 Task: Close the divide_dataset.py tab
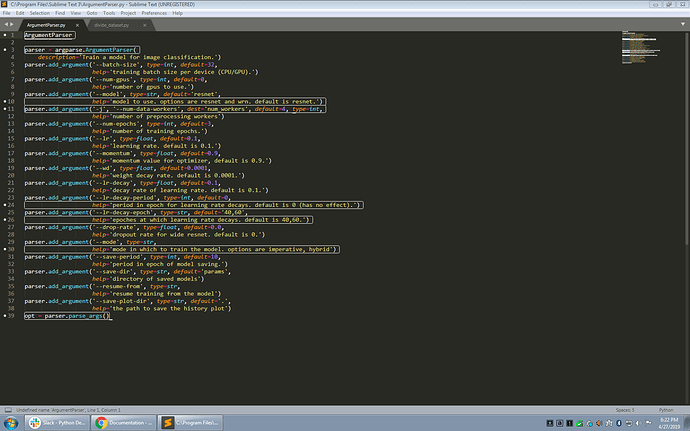pyautogui.click(x=144, y=25)
